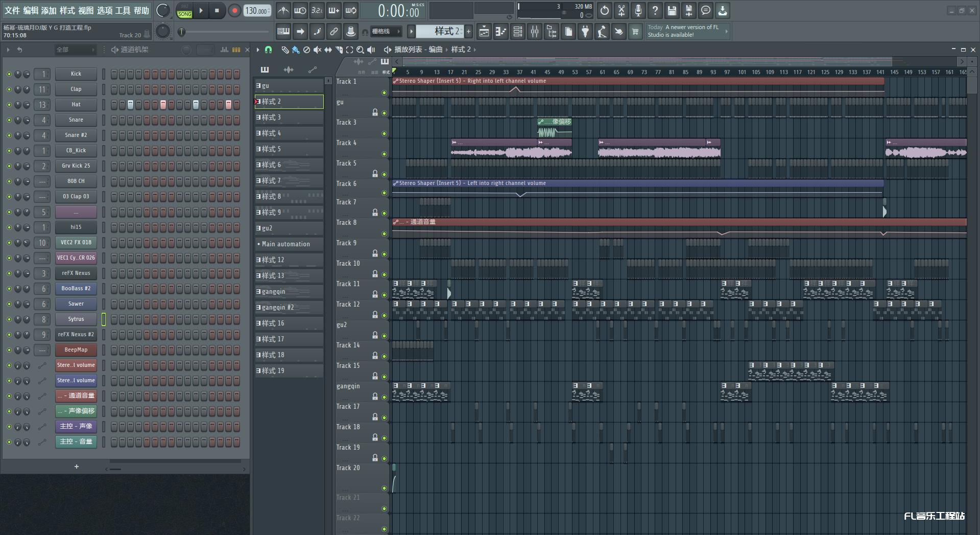Open the channel filter 全部 dropdown
Viewport: 980px width, 535px height.
[x=76, y=50]
